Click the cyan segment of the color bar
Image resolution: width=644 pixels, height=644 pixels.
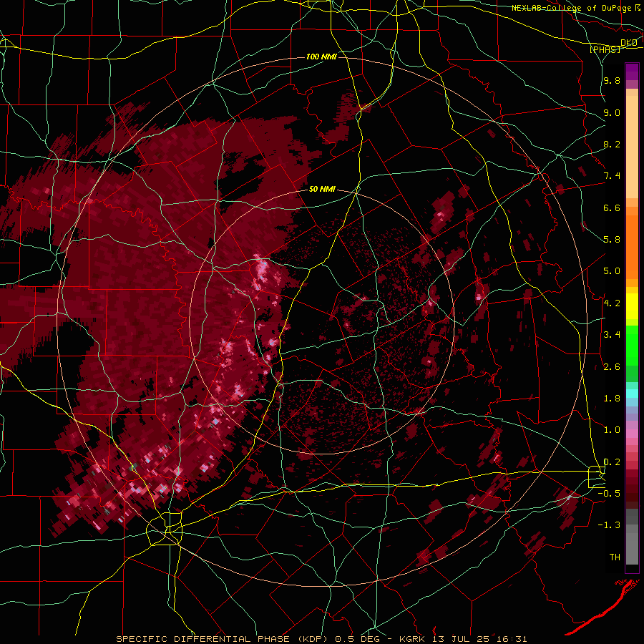point(632,394)
